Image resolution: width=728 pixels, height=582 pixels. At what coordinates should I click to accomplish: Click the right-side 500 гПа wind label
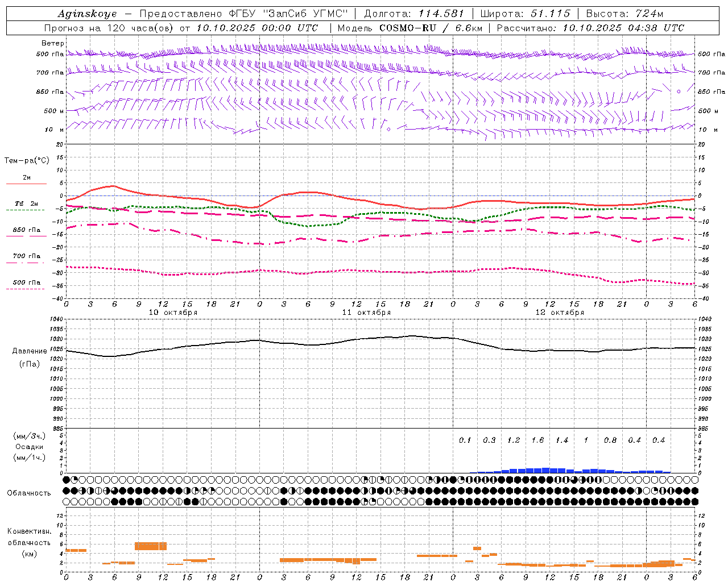click(712, 54)
